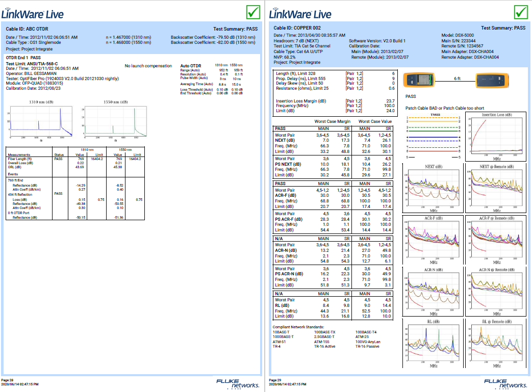
Task: Click the 'ORL (dB)' measurement row
Action: (75, 167)
